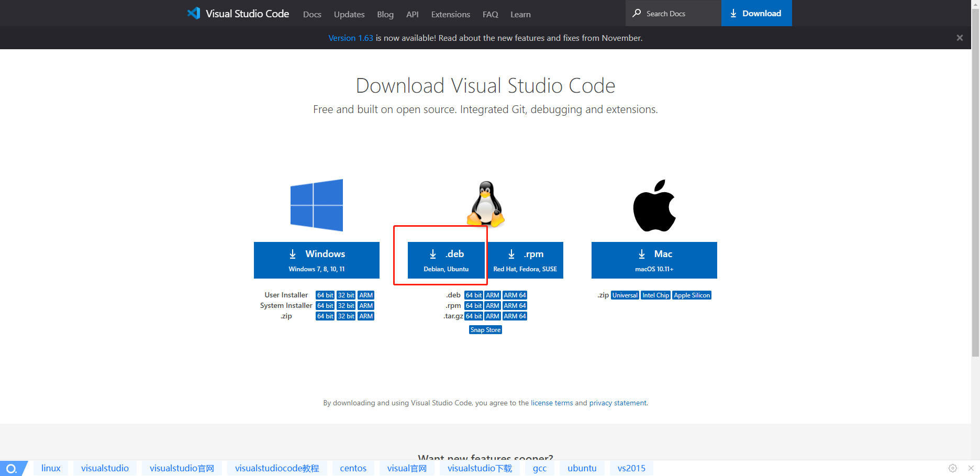Click the visualstudio suggestion tag
The image size is (980, 476).
(105, 468)
